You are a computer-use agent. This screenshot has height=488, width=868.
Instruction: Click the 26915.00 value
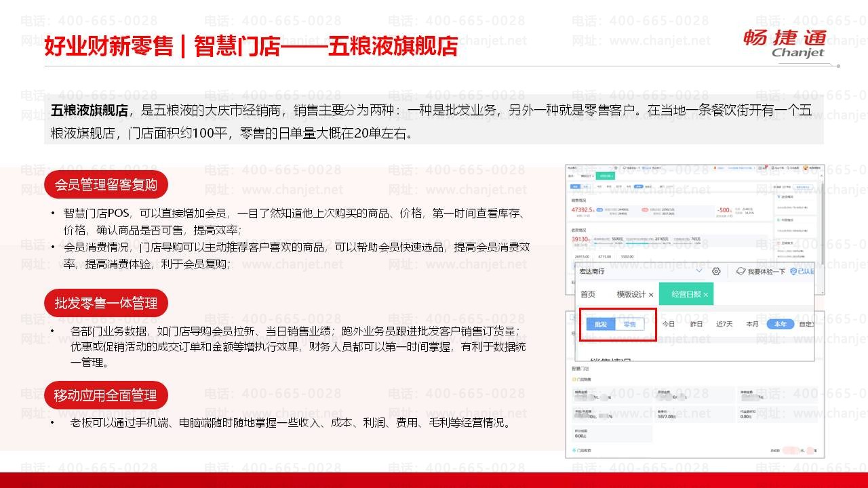pos(582,257)
